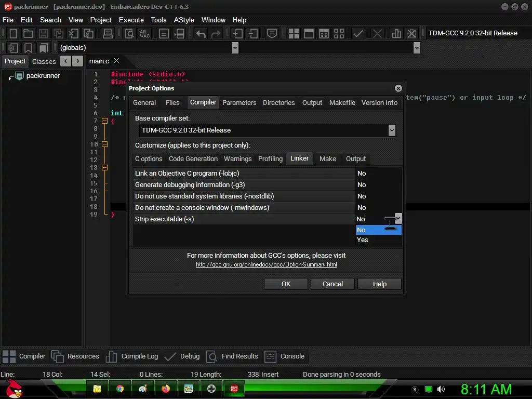Click the Profile bar-chart toolbar icon
The height and width of the screenshot is (399, 532).
(x=396, y=33)
